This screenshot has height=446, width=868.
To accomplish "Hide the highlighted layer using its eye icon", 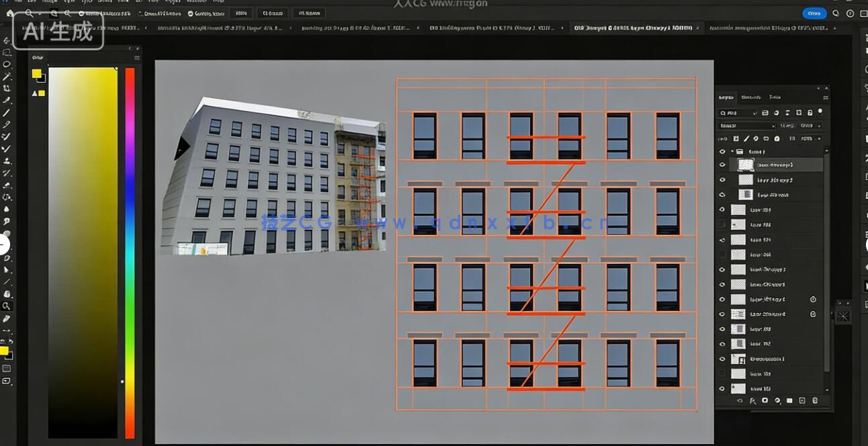I will click(722, 165).
